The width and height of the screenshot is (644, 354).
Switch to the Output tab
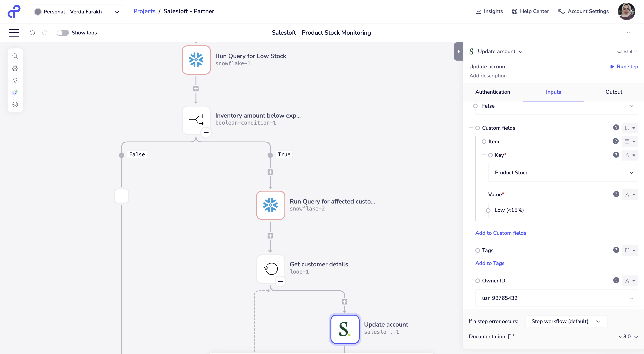(x=614, y=92)
